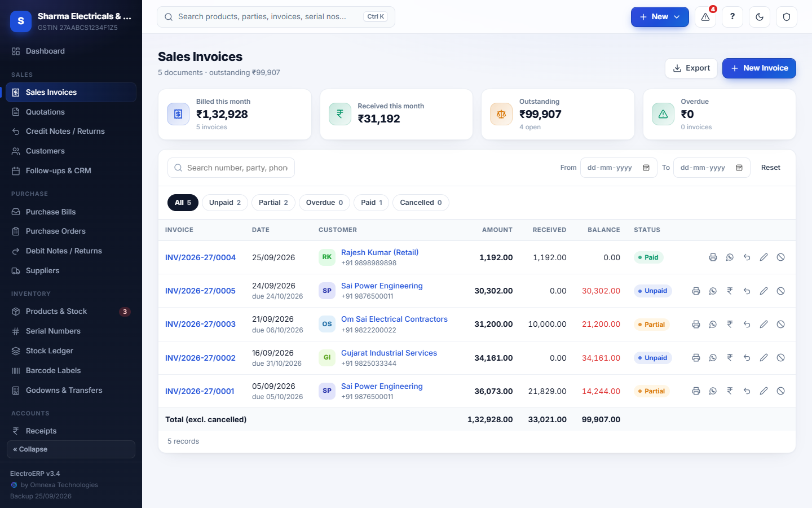Open Purchase Orders
This screenshot has width=812, height=508.
click(x=71, y=231)
